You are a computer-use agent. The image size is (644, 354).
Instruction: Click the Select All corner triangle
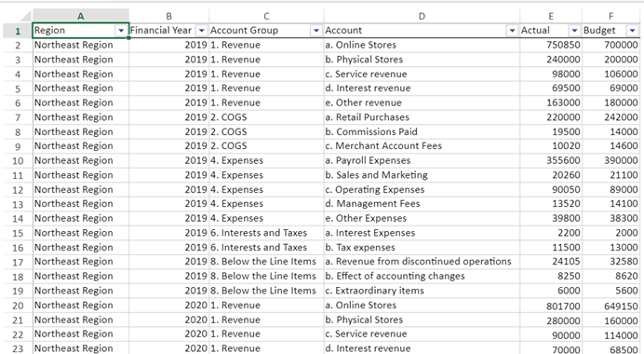(x=25, y=17)
